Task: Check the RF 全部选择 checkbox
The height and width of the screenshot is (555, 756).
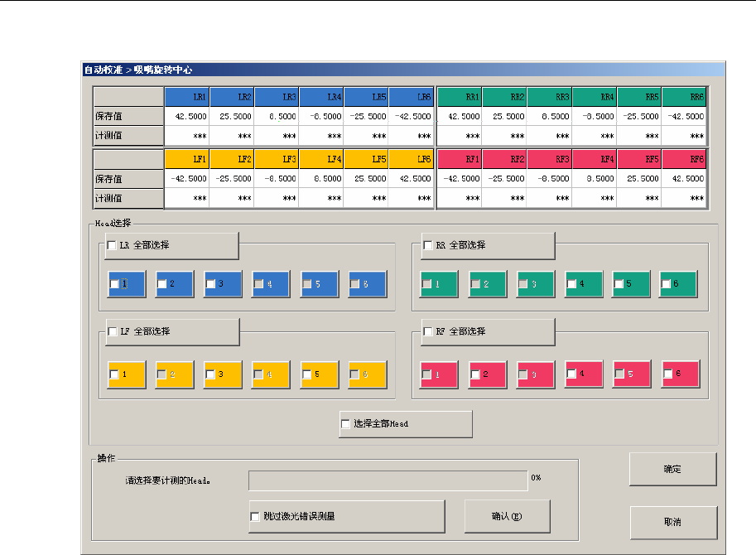Action: [427, 331]
